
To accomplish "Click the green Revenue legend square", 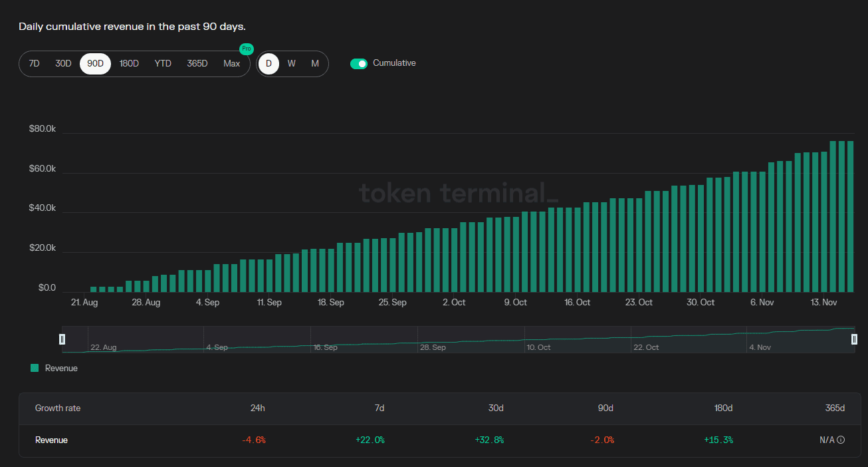I will coord(35,368).
